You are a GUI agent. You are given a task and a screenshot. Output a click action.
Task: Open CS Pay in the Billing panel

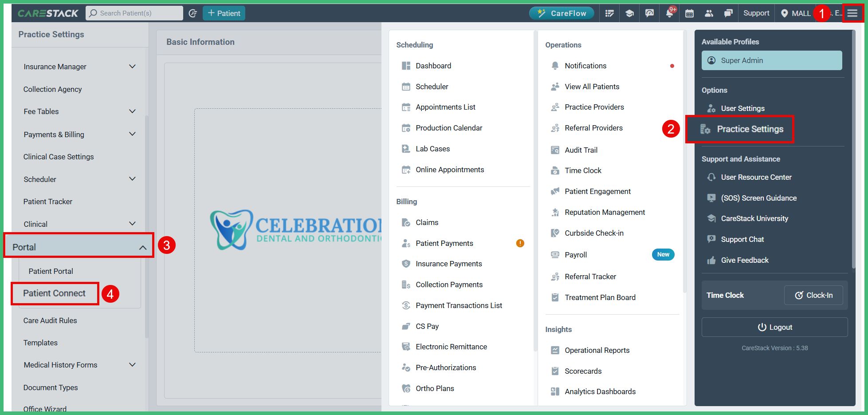pos(426,326)
